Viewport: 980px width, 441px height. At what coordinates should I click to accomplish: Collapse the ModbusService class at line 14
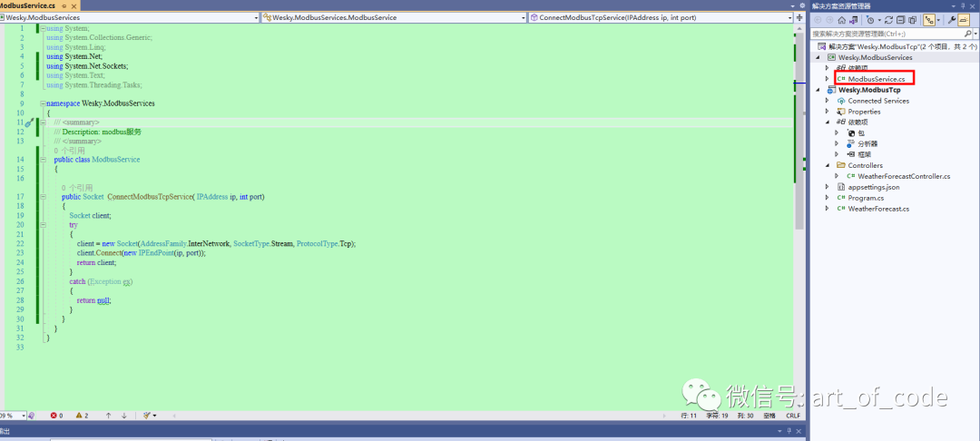pos(43,160)
